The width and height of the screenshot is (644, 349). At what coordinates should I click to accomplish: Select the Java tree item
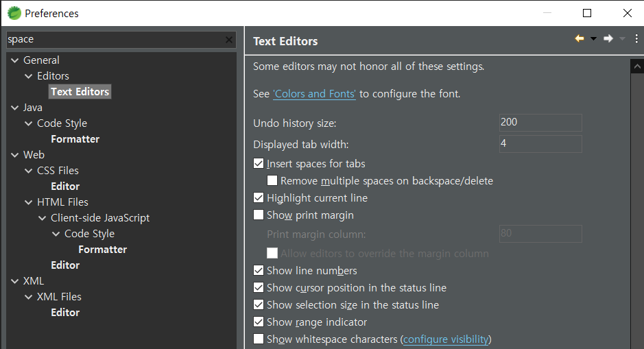[32, 108]
